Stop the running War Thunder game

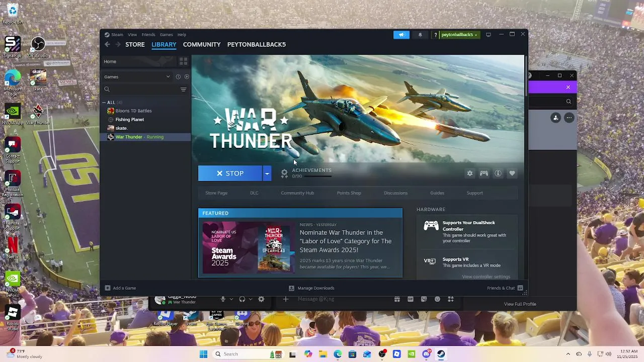(230, 173)
